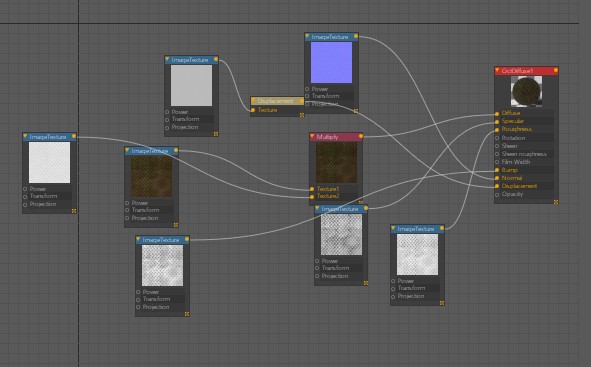Image resolution: width=591 pixels, height=367 pixels.
Task: Click output pin of OctDiffuse1 node
Action: click(x=556, y=70)
